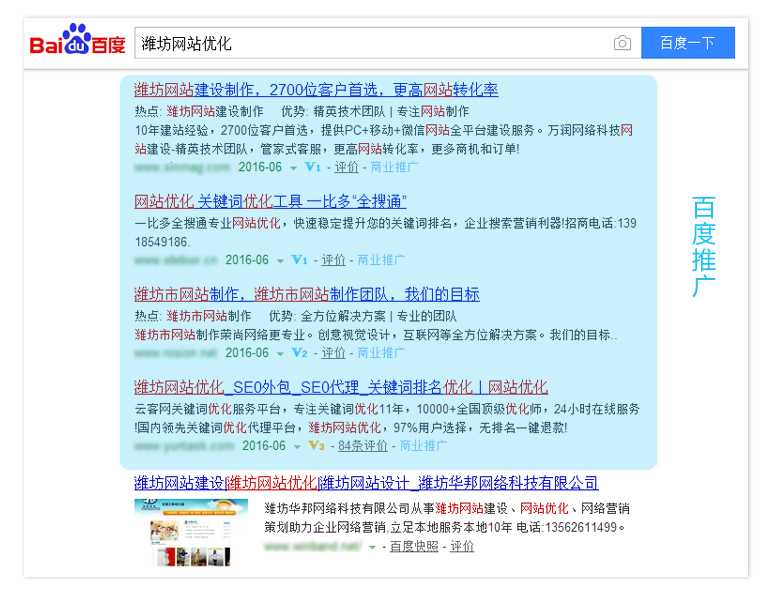Click 商业推广 under first ad result

click(x=394, y=167)
